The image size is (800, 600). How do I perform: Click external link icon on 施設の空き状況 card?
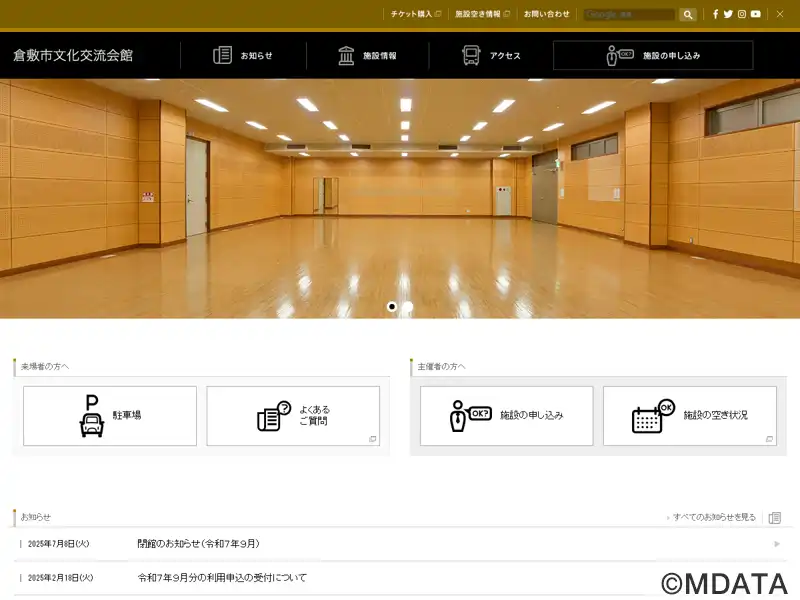click(x=769, y=439)
